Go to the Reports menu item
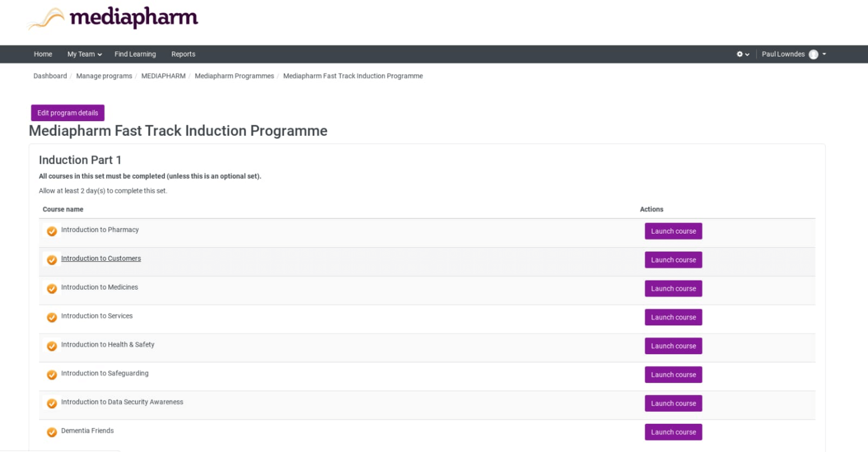Viewport: 868px width, 452px height. tap(183, 54)
